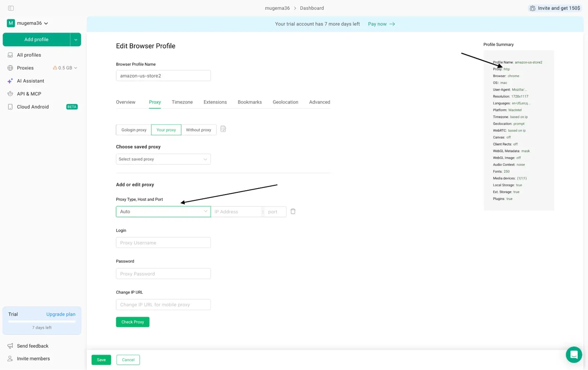Click the Upgrade plan link
588x370 pixels.
(x=61, y=314)
